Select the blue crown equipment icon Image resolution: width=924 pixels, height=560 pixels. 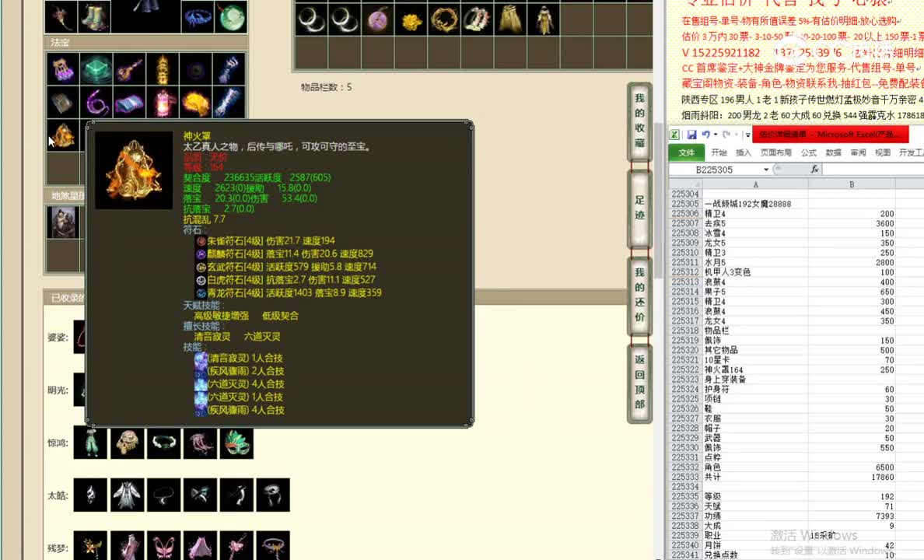click(x=198, y=16)
